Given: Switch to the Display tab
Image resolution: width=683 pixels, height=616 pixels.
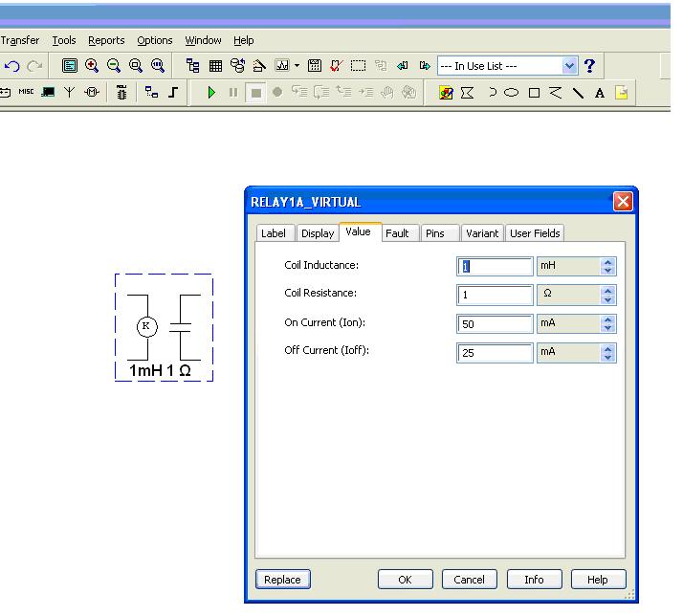Looking at the screenshot, I should pyautogui.click(x=318, y=233).
